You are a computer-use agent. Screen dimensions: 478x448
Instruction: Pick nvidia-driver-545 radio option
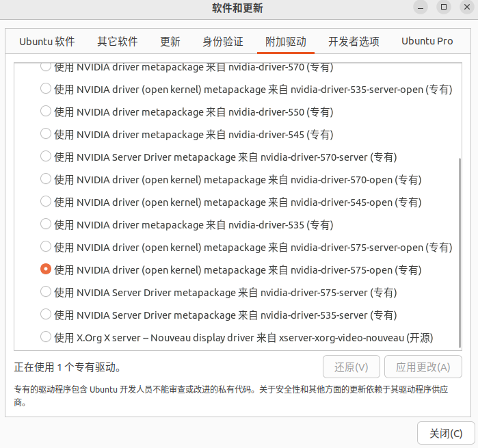point(45,133)
